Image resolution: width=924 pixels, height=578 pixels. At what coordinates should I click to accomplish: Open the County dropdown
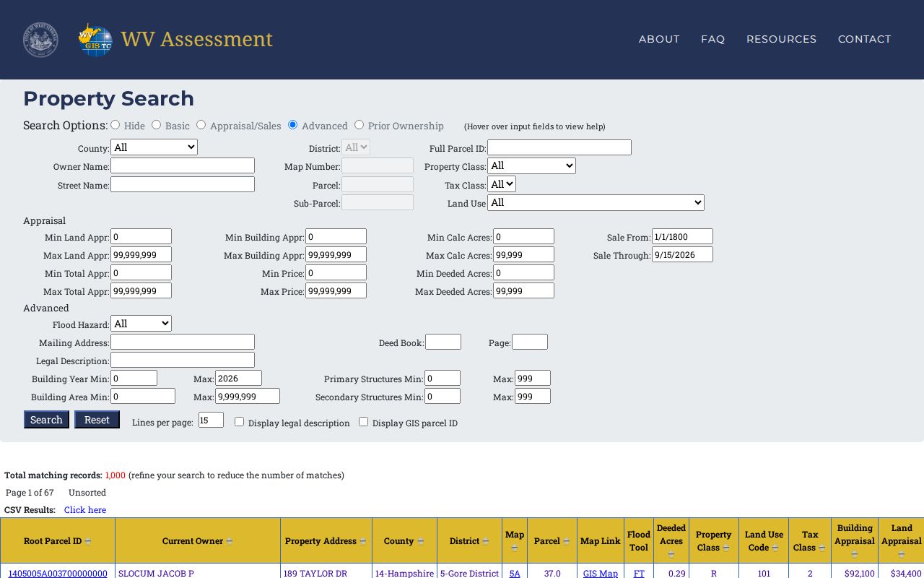point(154,147)
